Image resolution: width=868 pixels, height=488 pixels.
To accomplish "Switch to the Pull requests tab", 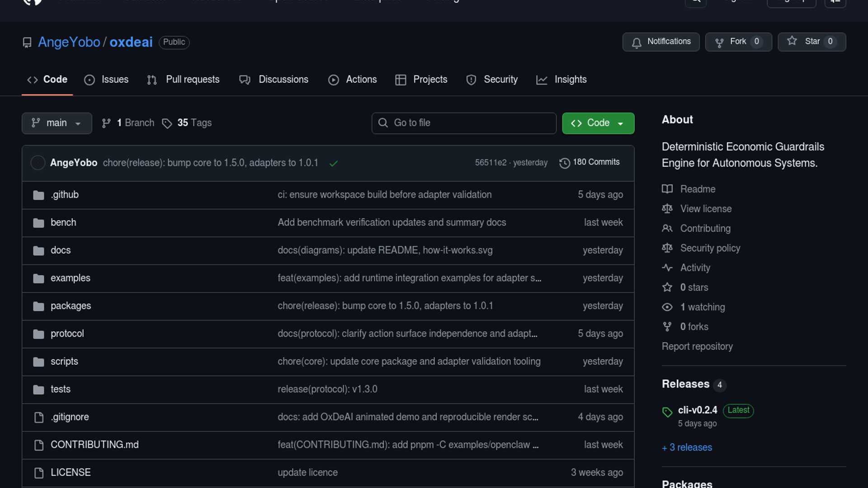I will click(x=184, y=80).
